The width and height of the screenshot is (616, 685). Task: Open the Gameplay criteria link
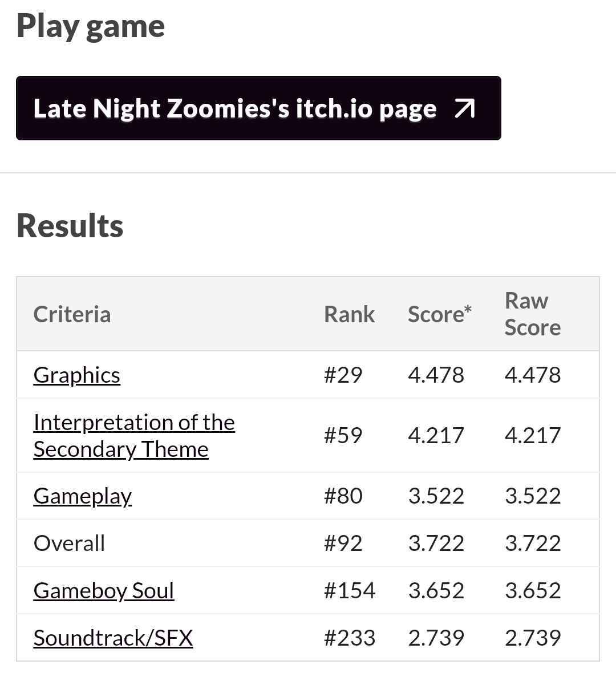point(83,496)
